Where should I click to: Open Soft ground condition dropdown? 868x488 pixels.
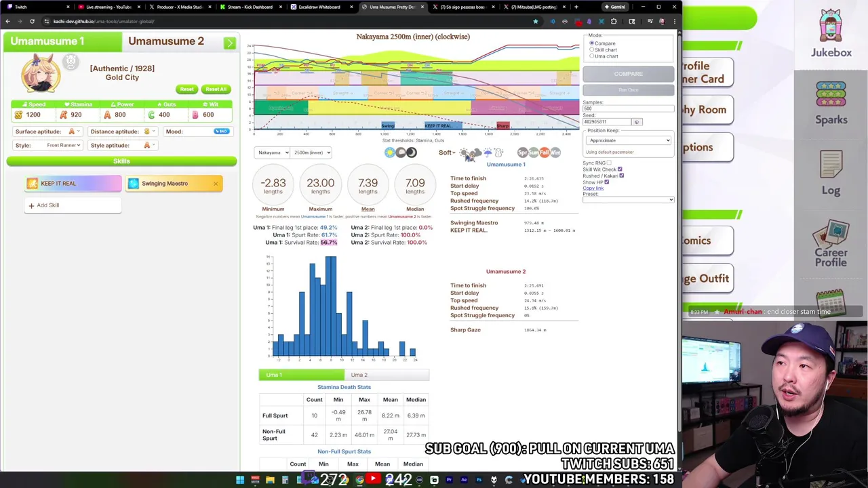[448, 152]
